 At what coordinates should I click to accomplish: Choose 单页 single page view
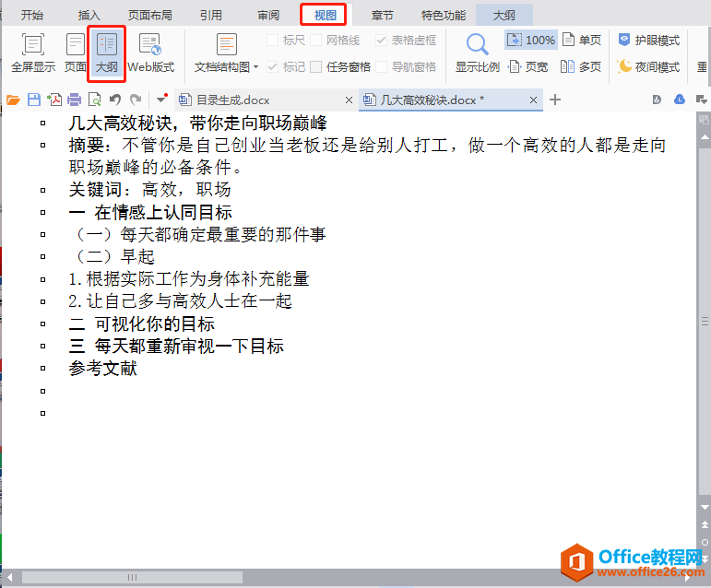[x=582, y=40]
